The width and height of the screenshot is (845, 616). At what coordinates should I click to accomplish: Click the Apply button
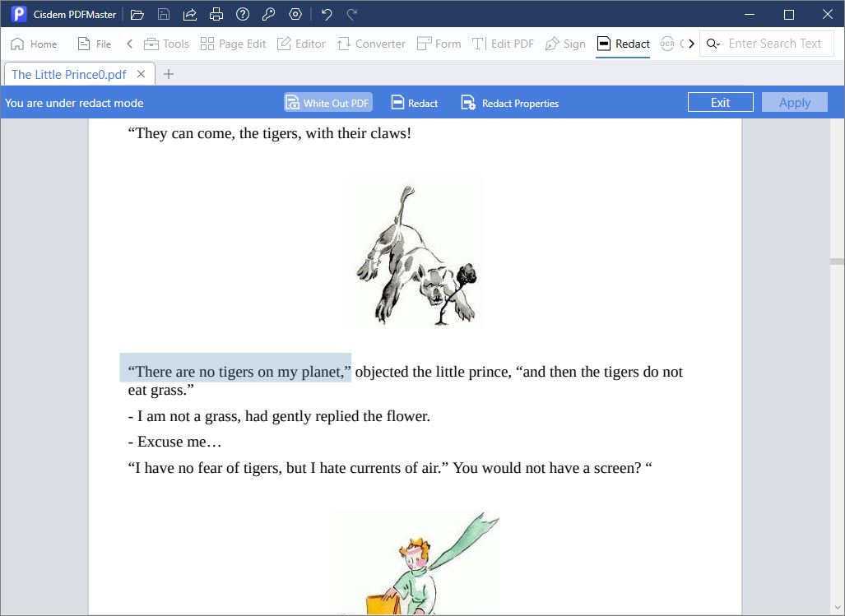(x=794, y=103)
